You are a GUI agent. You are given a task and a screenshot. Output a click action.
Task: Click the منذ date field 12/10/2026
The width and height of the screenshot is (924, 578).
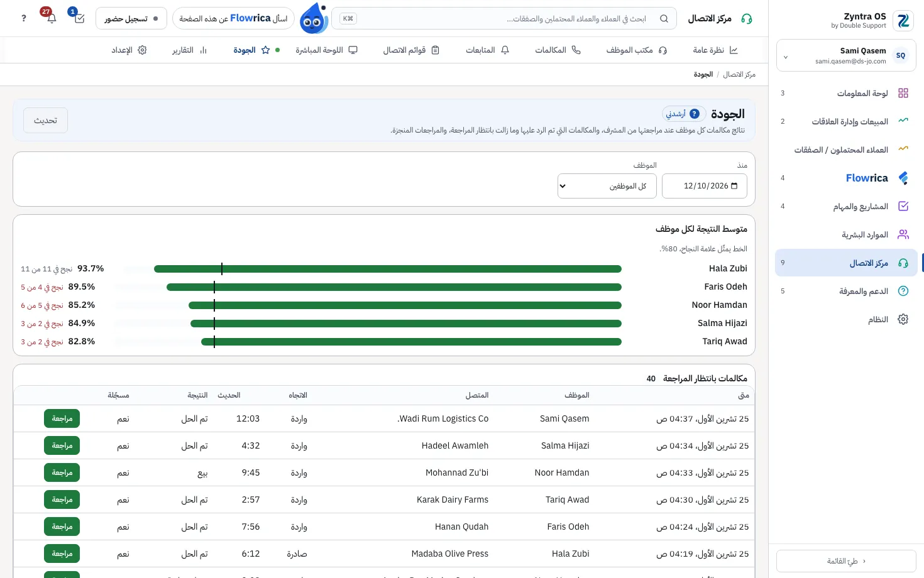705,186
